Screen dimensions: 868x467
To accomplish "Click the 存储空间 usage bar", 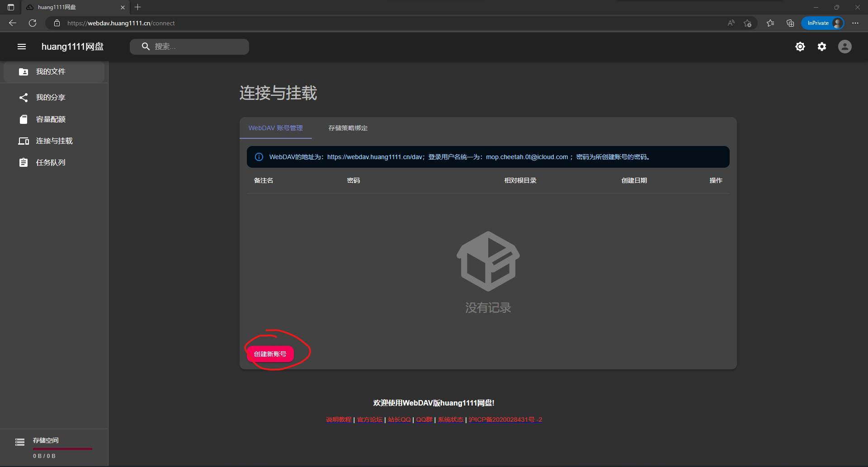I will click(62, 448).
